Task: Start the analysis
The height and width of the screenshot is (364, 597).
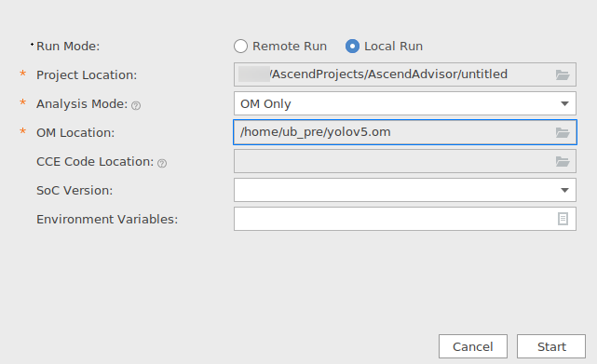Action: (551, 346)
